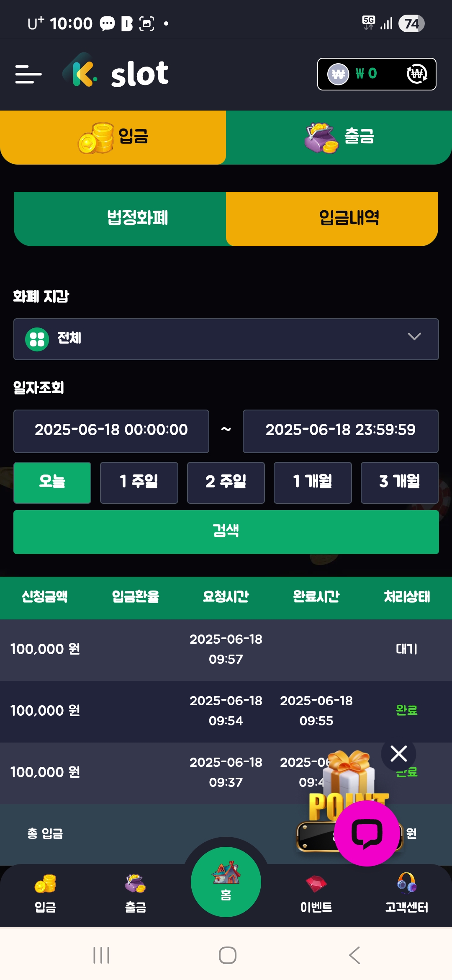Open the start date picker field

click(111, 431)
